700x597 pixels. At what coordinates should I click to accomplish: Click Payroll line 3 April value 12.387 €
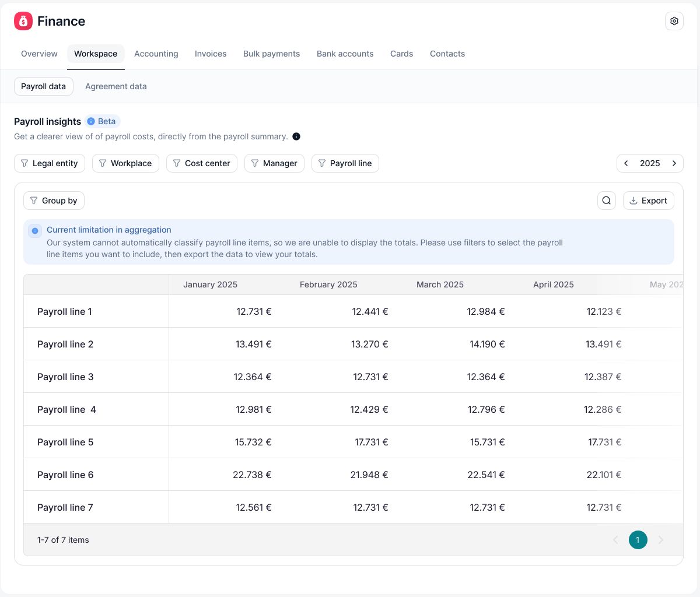point(603,377)
